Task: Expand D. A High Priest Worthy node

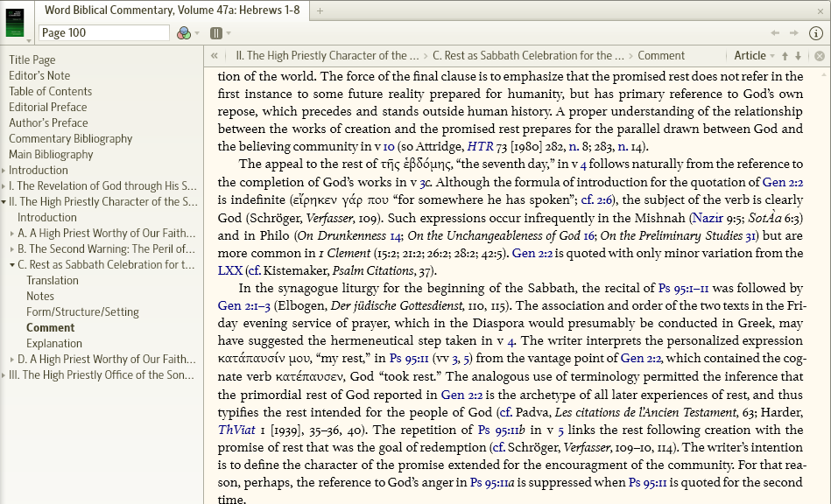Action: (12, 360)
